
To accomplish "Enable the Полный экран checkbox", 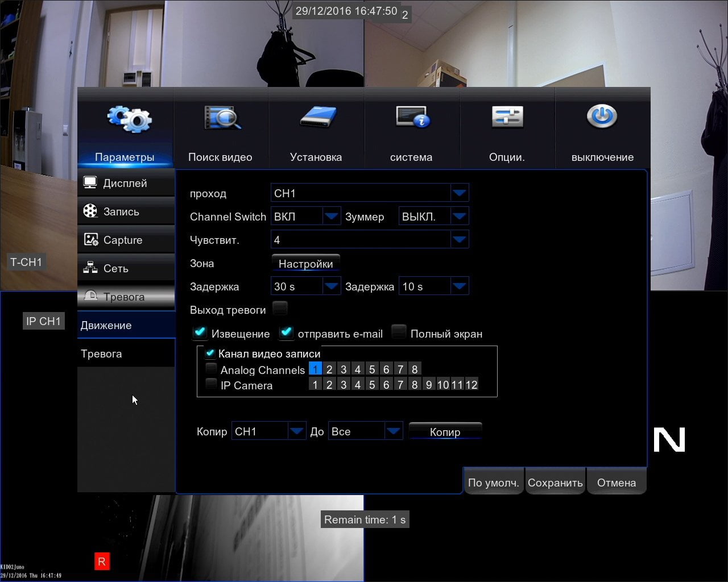I will click(x=399, y=332).
